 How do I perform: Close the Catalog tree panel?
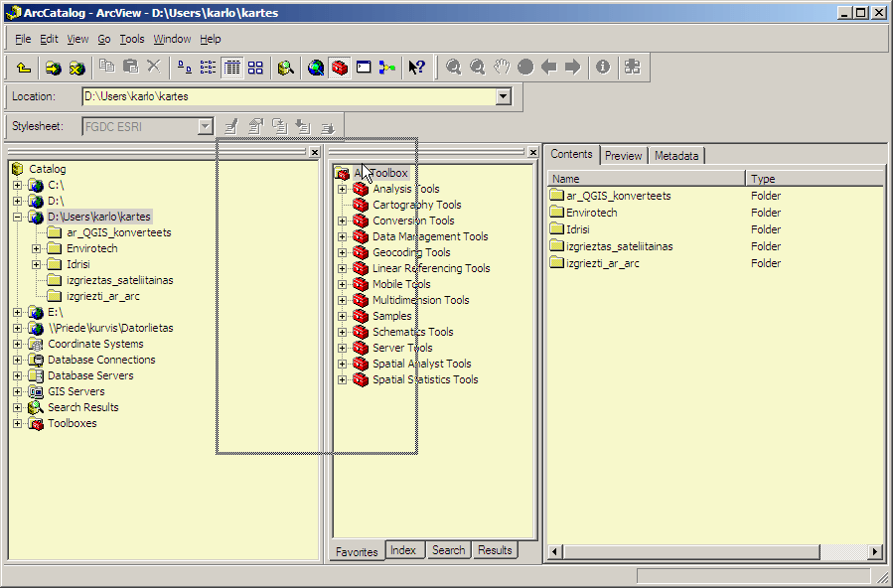coord(314,152)
